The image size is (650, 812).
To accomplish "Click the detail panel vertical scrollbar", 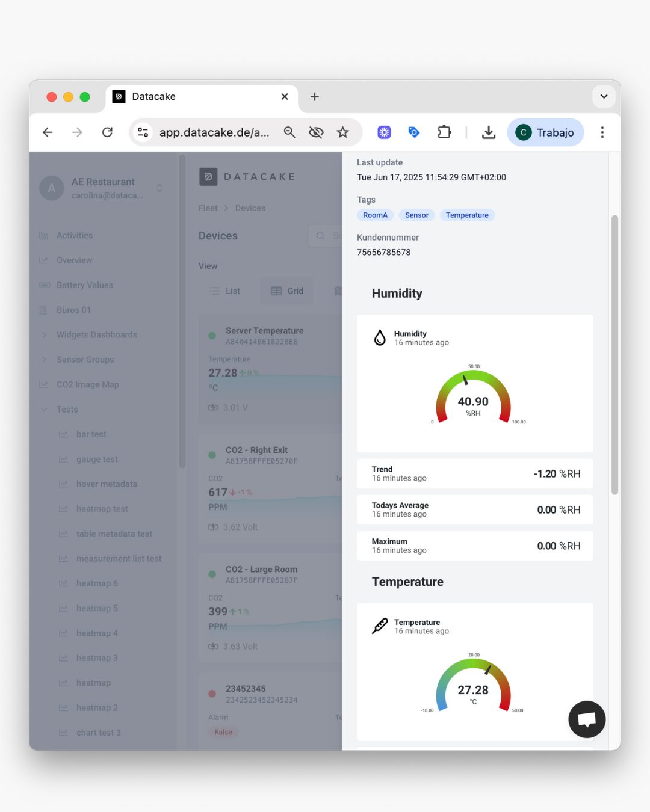I will point(614,355).
